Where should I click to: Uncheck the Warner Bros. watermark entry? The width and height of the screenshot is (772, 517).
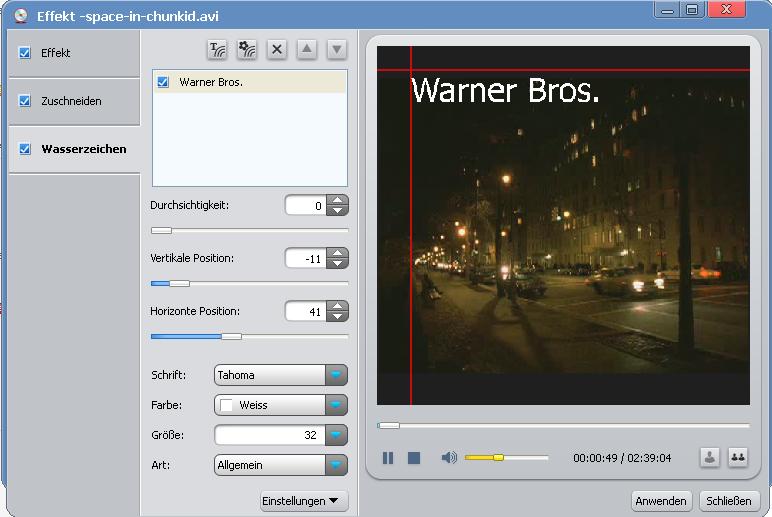(163, 82)
